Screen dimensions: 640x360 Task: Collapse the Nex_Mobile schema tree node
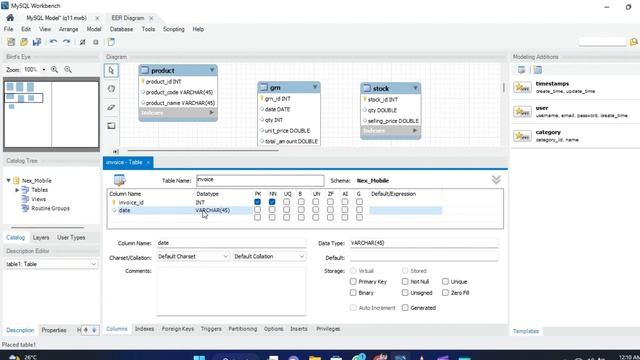click(9, 180)
